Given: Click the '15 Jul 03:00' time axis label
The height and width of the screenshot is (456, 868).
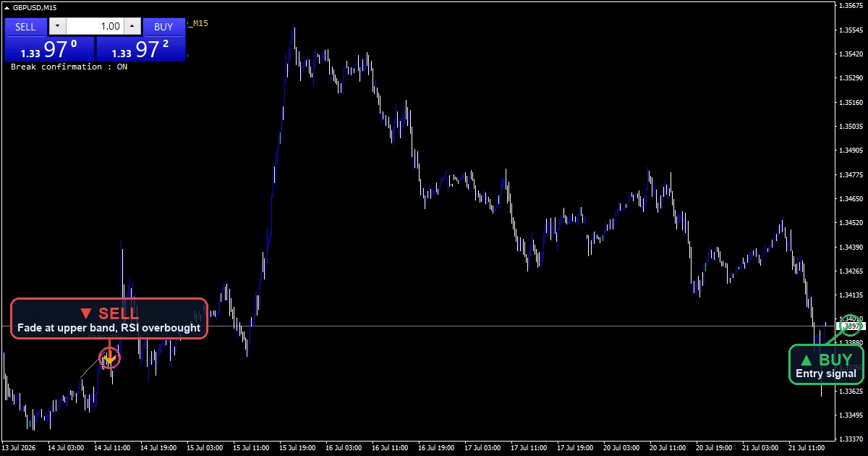Looking at the screenshot, I should [x=205, y=448].
